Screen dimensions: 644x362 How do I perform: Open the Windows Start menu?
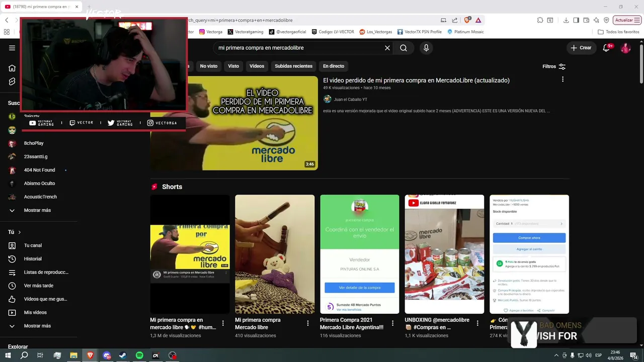tap(8, 355)
